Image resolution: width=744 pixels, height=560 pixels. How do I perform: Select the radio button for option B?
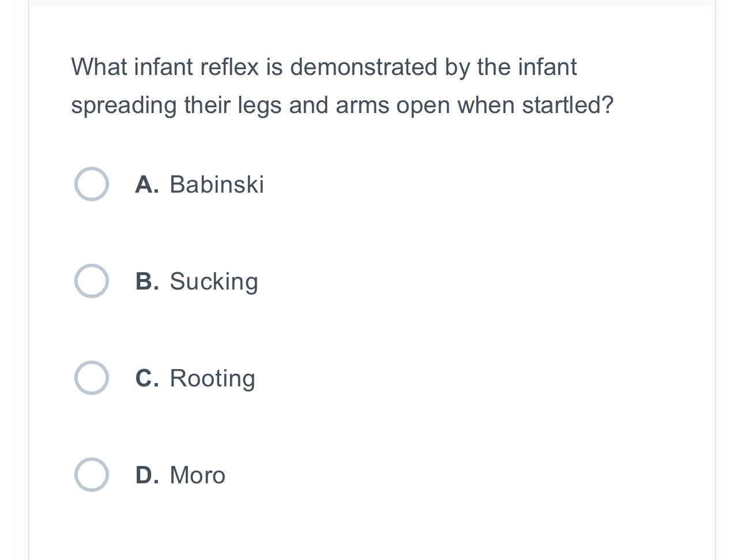(x=92, y=281)
